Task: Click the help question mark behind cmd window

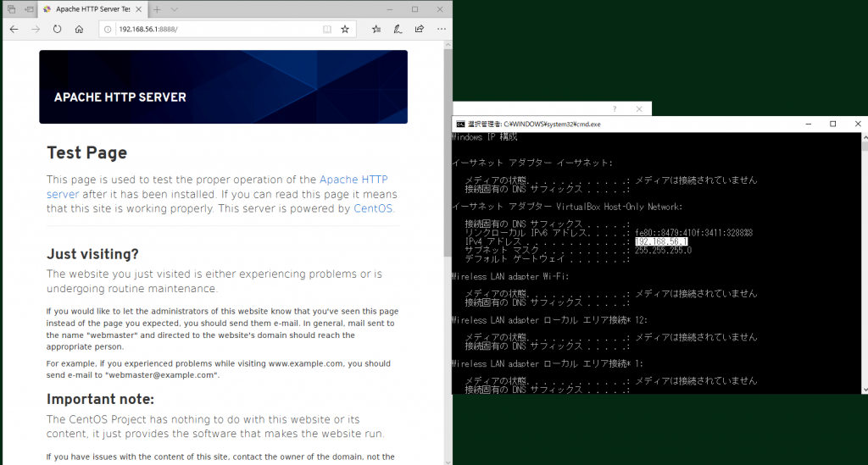Action: (x=615, y=109)
